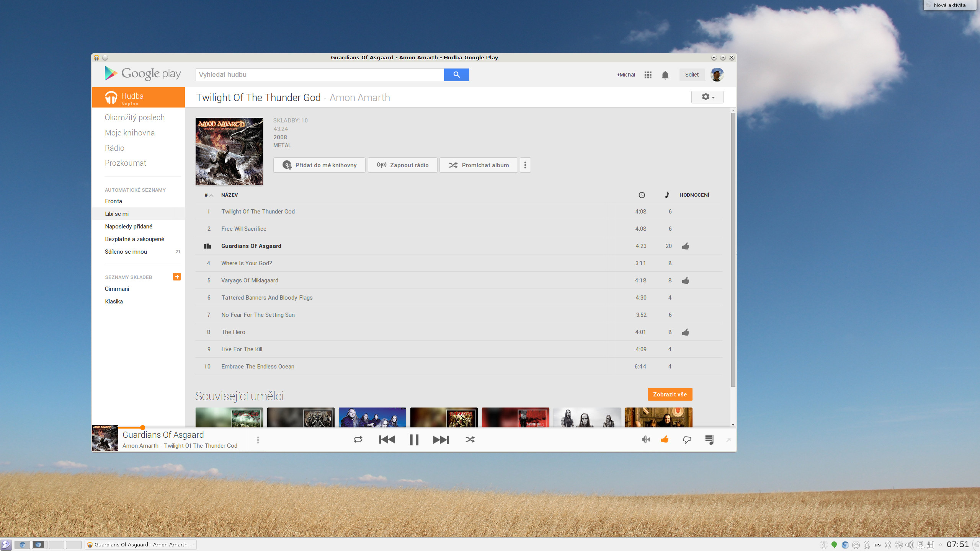Click the Vyhledat hudbu search field
This screenshot has height=551, width=980.
(320, 75)
